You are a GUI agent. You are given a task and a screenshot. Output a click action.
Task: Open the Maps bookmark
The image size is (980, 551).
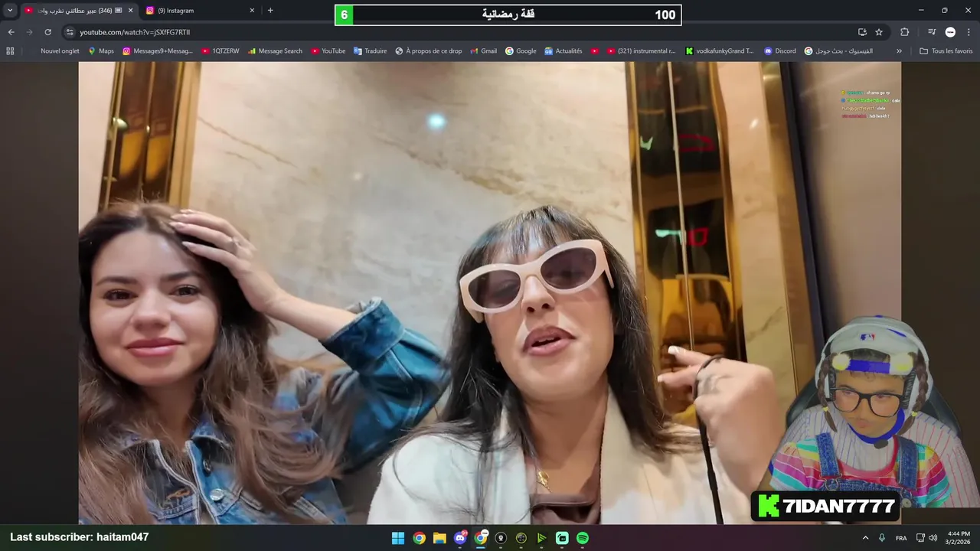tap(101, 51)
